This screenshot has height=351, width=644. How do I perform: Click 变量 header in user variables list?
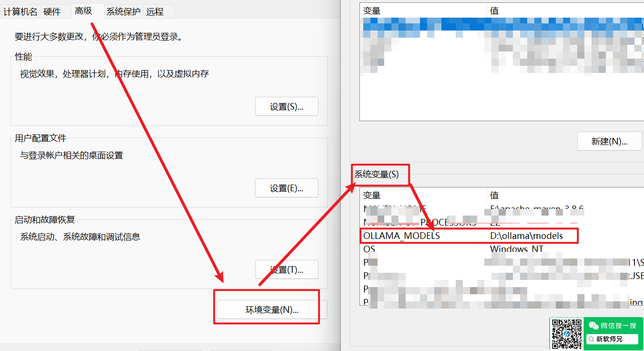[x=372, y=10]
